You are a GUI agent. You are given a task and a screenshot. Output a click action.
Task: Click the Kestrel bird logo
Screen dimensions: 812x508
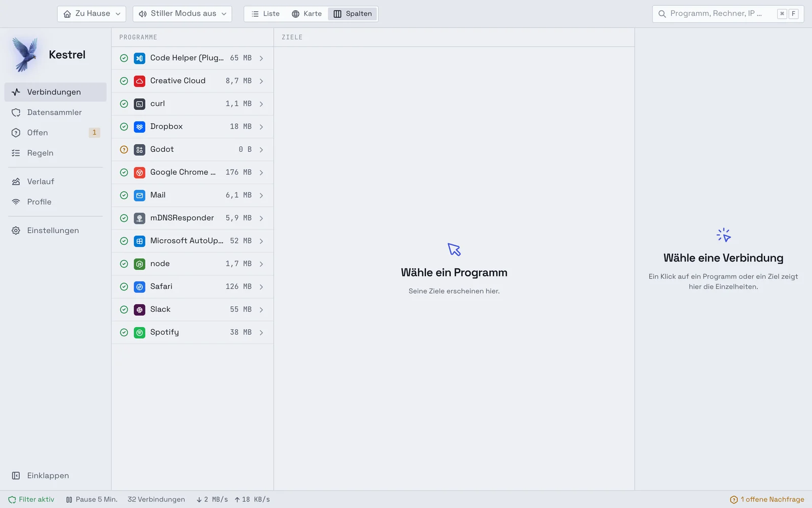[x=25, y=54]
